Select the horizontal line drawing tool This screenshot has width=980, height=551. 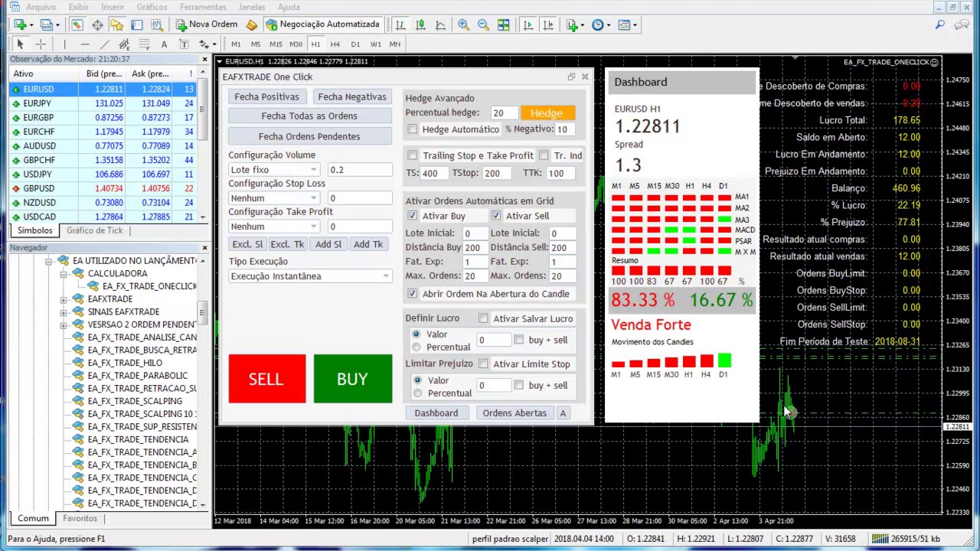click(85, 44)
